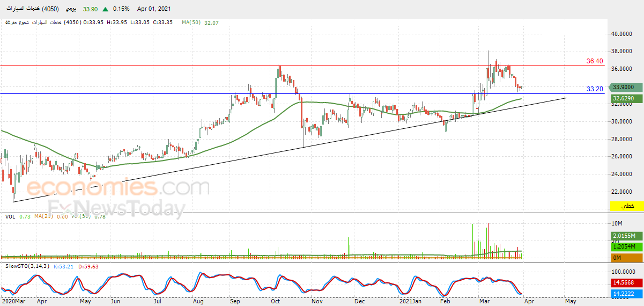644x306 pixels.
Task: Click the 33.20 support level label
Action: (x=595, y=89)
